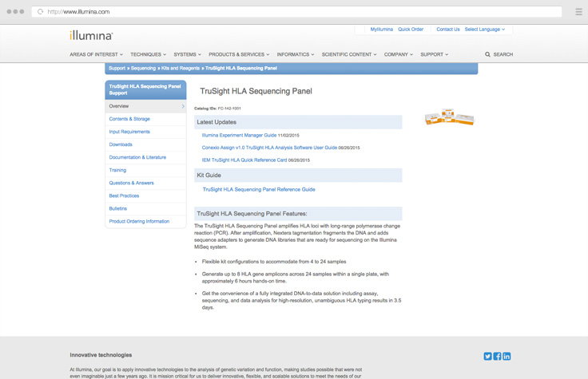Open TruSight HLA Sequencing Panel Reference Guide
This screenshot has height=379, width=588.
259,190
